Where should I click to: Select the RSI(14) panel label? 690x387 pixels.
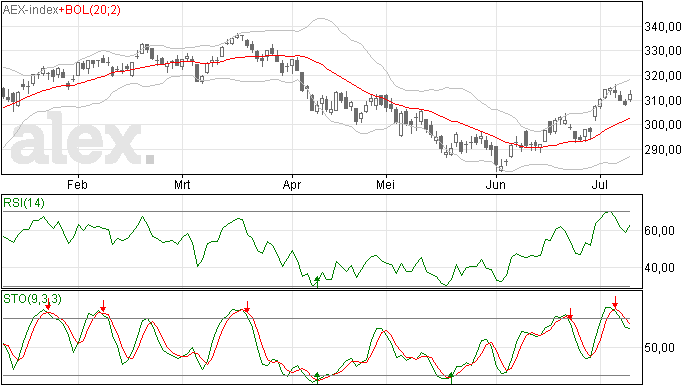(x=24, y=203)
